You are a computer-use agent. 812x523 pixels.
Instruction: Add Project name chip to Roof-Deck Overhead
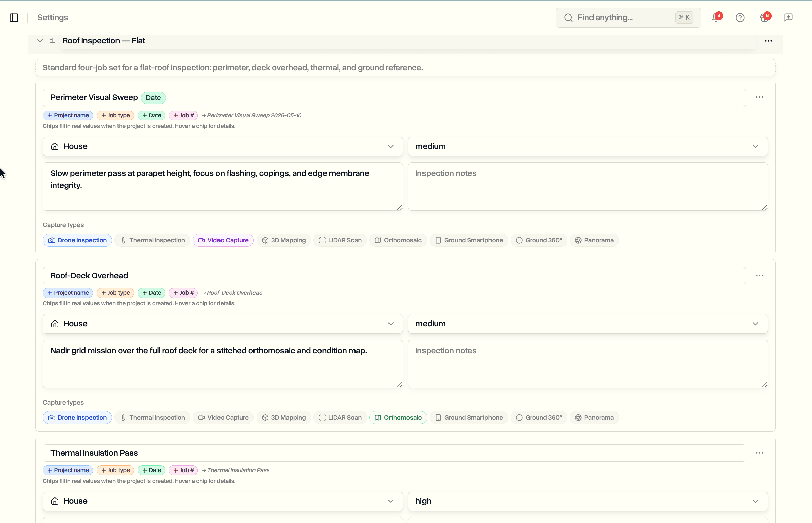click(68, 293)
